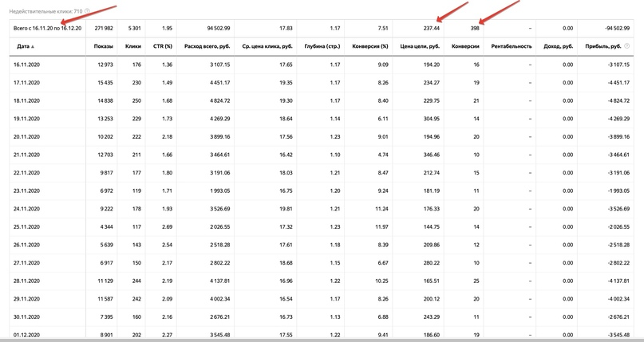Click the conversions value 25

point(476,281)
